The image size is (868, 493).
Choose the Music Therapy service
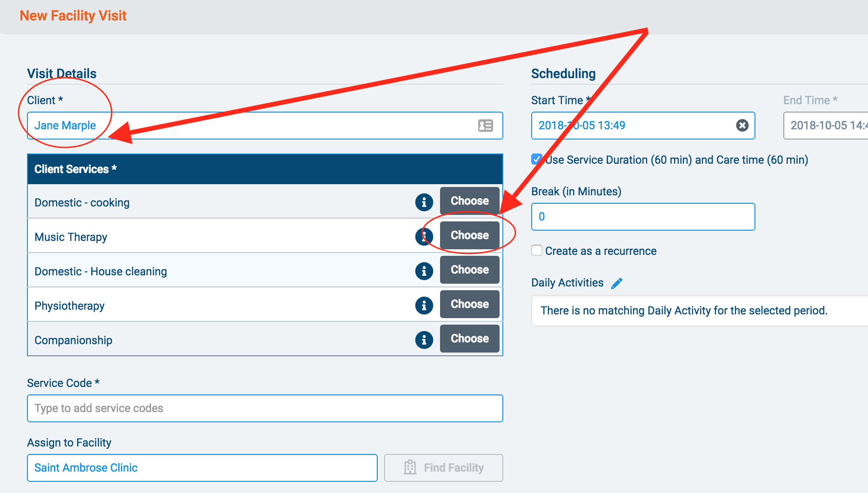469,235
